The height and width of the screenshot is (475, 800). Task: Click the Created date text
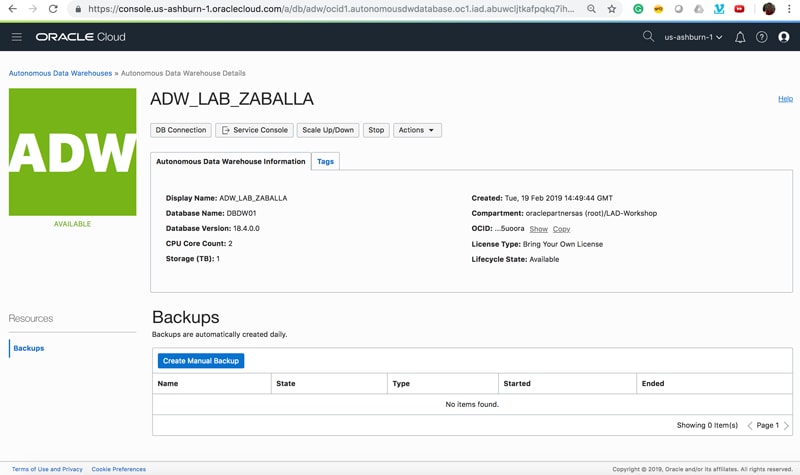click(559, 198)
